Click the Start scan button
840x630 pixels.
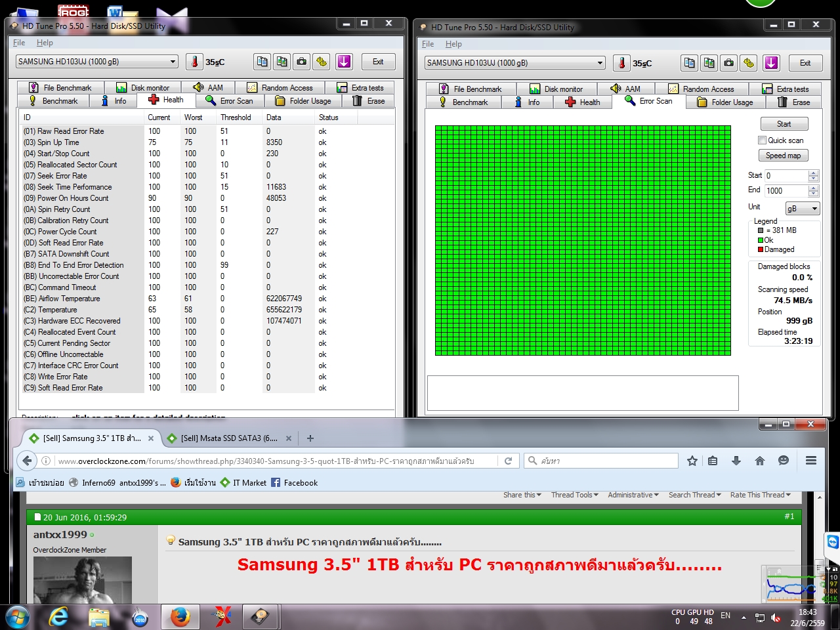click(x=784, y=124)
